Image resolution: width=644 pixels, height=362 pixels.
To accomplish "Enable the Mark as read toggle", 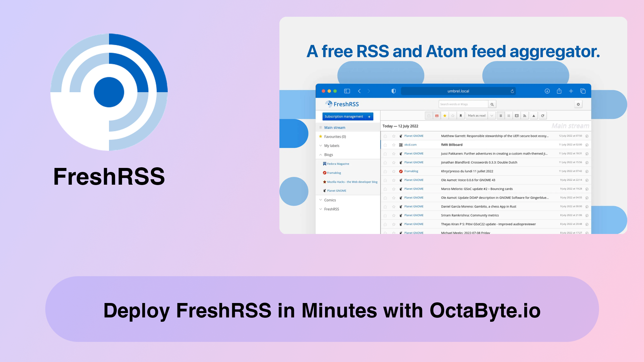I will (477, 116).
